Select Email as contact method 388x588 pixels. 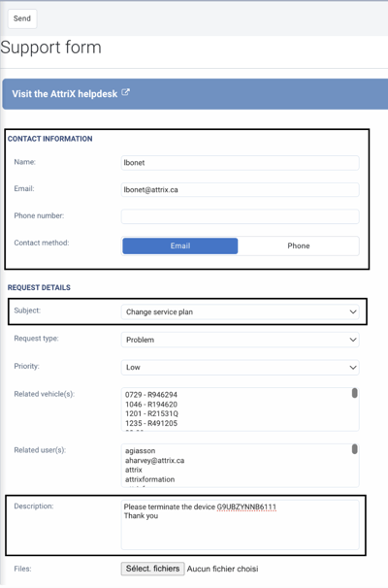point(180,246)
